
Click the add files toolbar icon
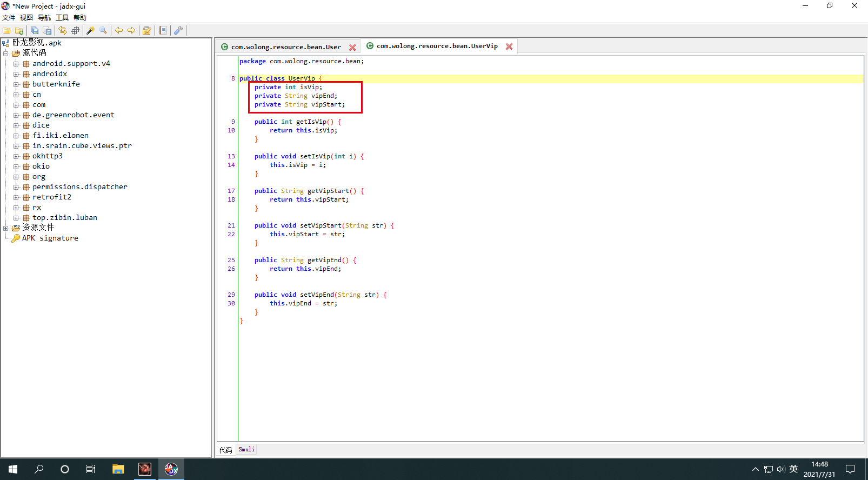(19, 31)
